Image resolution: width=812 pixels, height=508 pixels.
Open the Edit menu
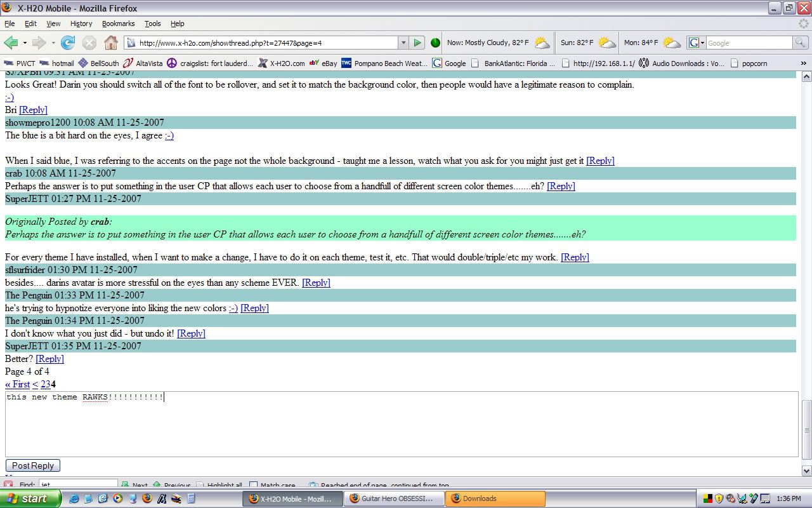pos(30,23)
